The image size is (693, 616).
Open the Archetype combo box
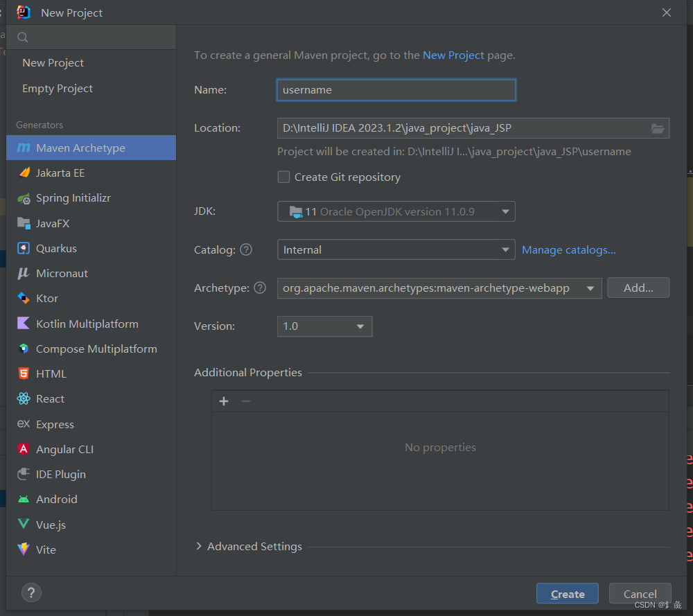439,288
